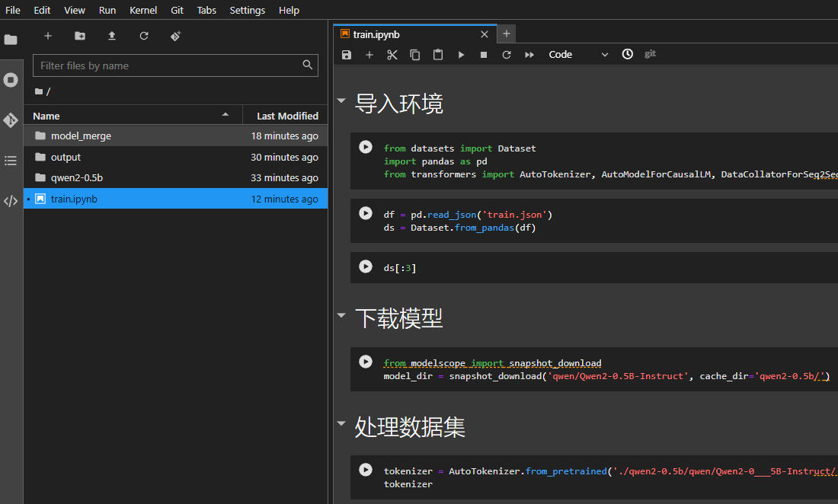Viewport: 838px width, 504px height.
Task: Open the Git sidebar panel
Action: [x=11, y=120]
